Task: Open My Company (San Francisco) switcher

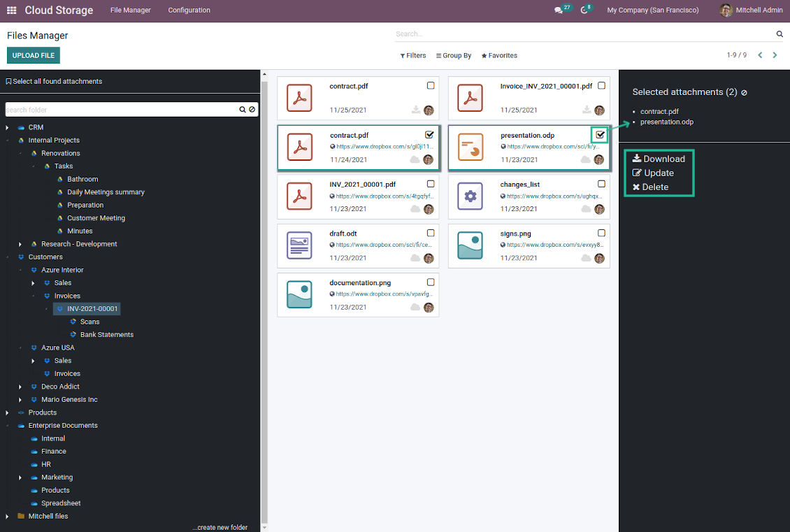Action: [x=652, y=10]
